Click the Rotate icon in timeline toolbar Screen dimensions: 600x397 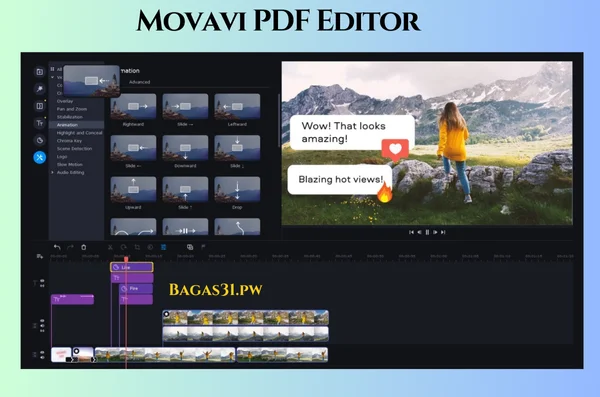pos(124,247)
